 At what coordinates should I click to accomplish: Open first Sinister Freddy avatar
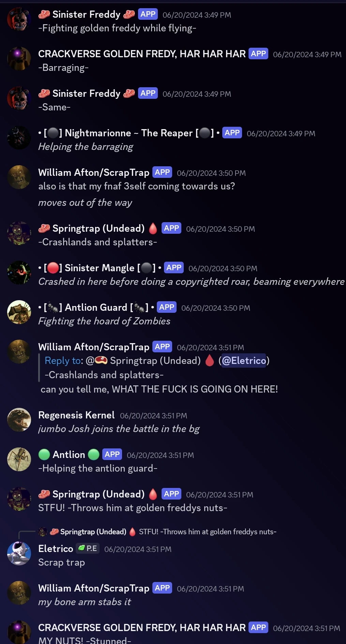point(19,19)
